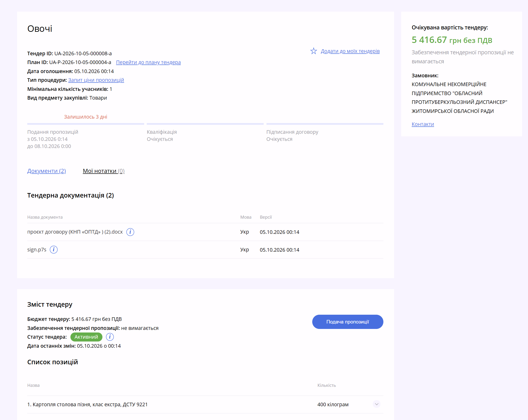Open info icon beside sign.p7s file
Image resolution: width=528 pixels, height=420 pixels.
54,249
